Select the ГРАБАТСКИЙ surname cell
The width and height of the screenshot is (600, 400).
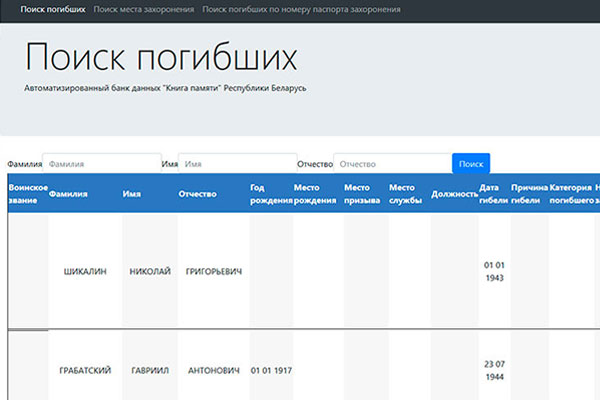point(85,370)
